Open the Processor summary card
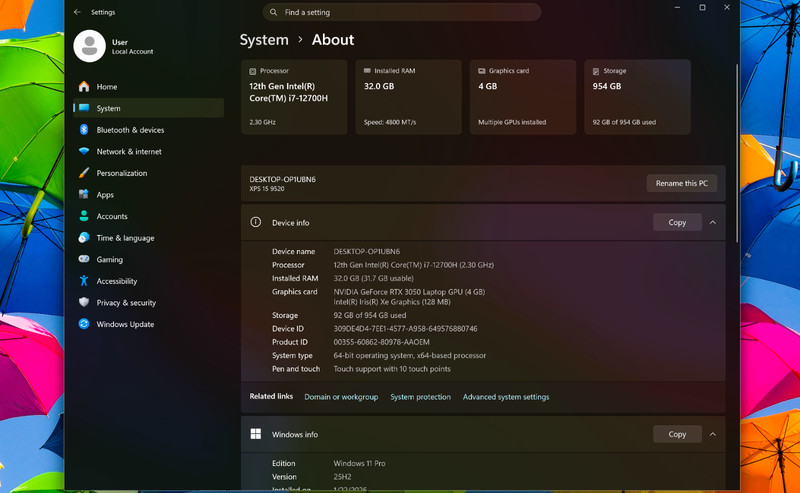The width and height of the screenshot is (800, 493). [x=294, y=96]
